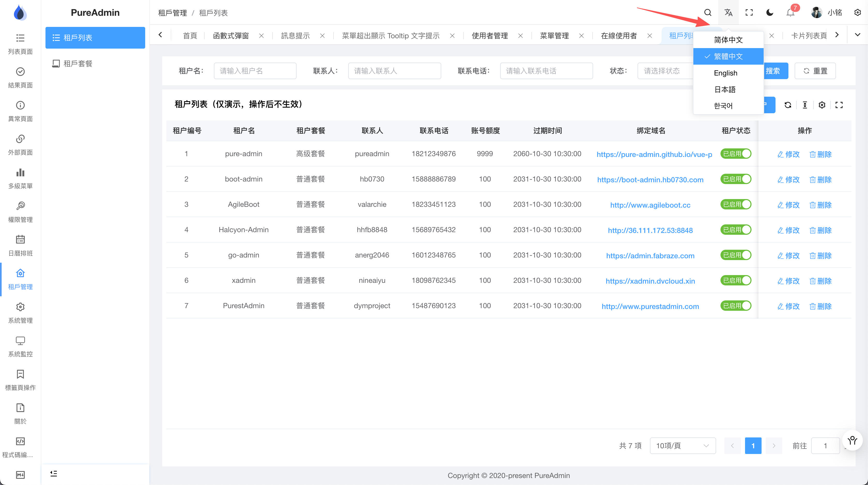This screenshot has width=868, height=485.
Task: Select English from the language menu
Action: pyautogui.click(x=725, y=73)
